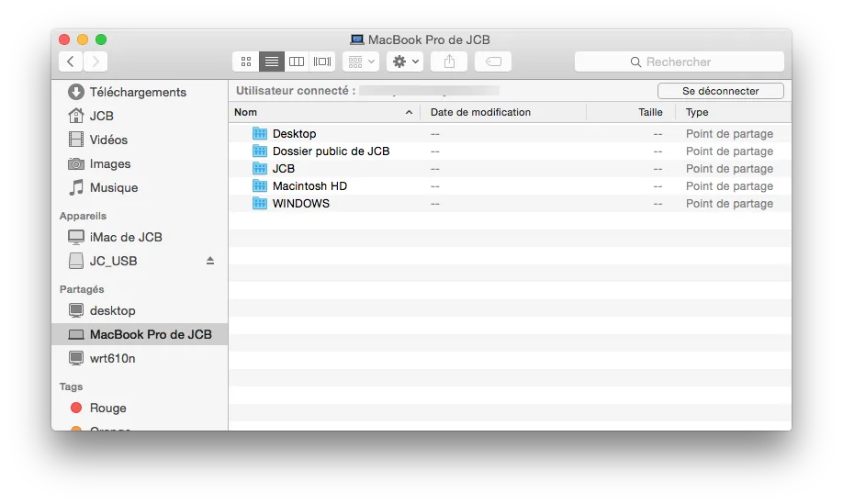Image resolution: width=843 pixels, height=504 pixels.
Task: Toggle sort direction arrow in Nom column
Action: pyautogui.click(x=409, y=112)
